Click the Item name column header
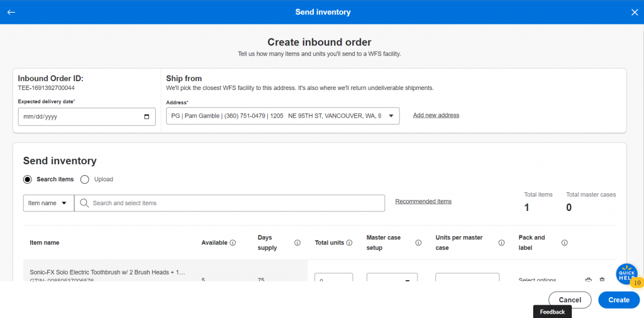This screenshot has height=318, width=644. pos(45,242)
